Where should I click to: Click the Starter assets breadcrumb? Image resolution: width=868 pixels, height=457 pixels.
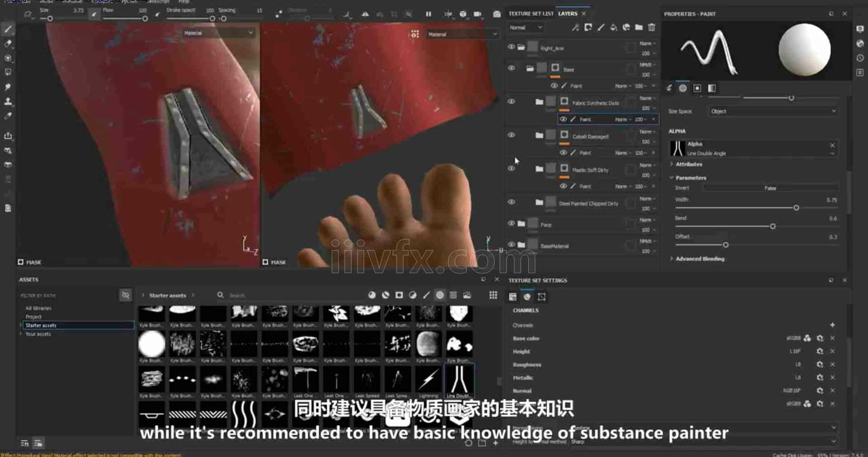tap(168, 295)
